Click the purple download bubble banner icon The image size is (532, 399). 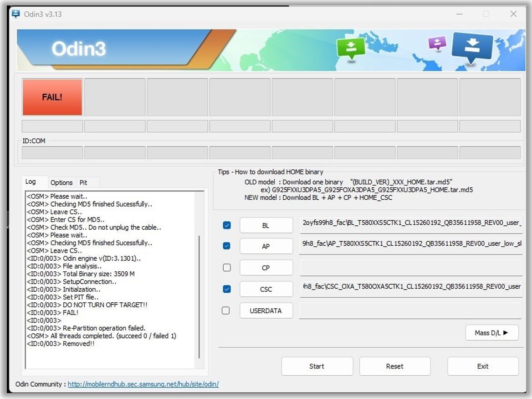pyautogui.click(x=437, y=44)
